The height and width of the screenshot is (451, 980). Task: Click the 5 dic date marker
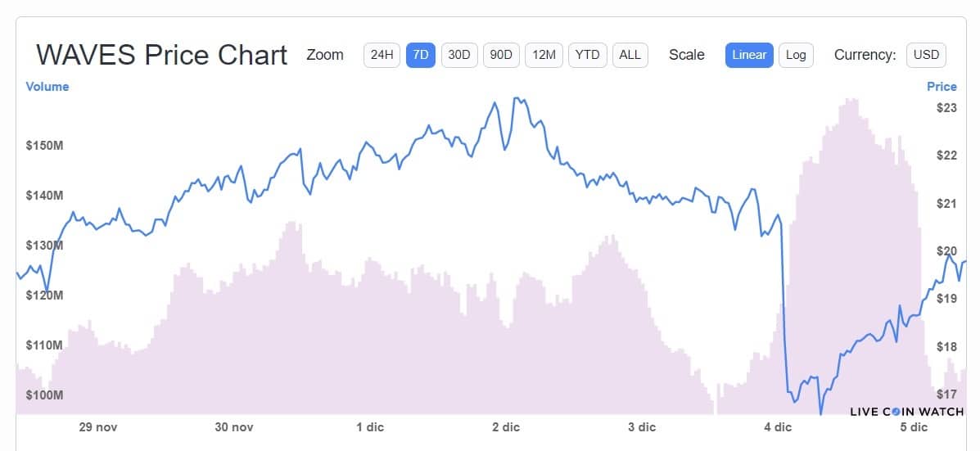coord(914,428)
